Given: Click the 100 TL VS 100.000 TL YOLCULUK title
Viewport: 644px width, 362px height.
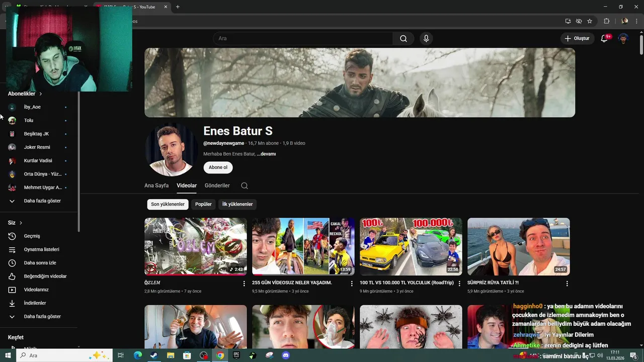Looking at the screenshot, I should (x=407, y=283).
